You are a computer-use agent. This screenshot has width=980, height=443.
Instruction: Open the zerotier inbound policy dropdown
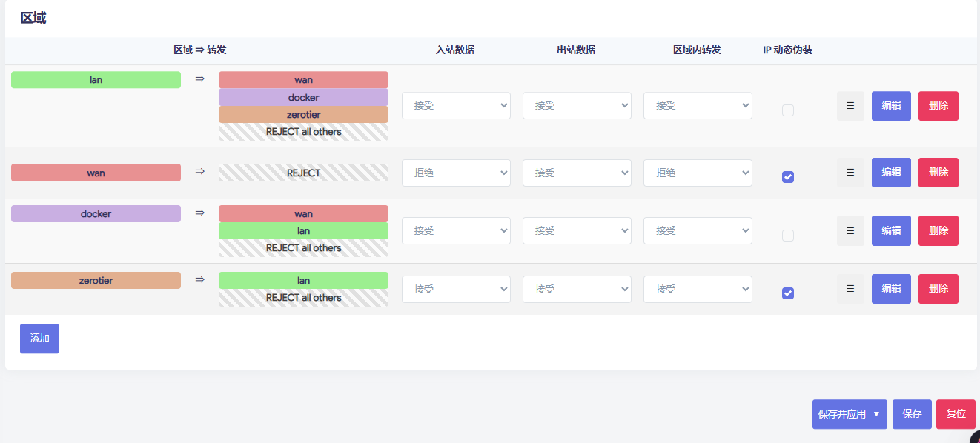456,288
